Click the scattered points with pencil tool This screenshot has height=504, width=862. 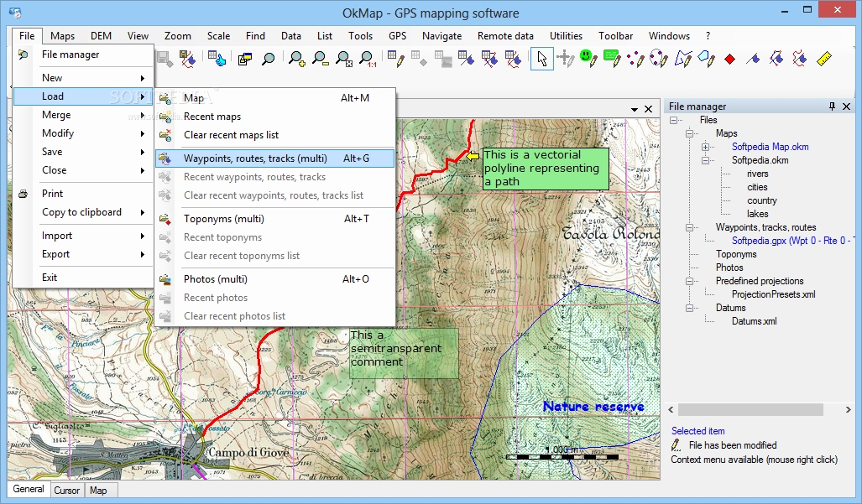pyautogui.click(x=635, y=58)
